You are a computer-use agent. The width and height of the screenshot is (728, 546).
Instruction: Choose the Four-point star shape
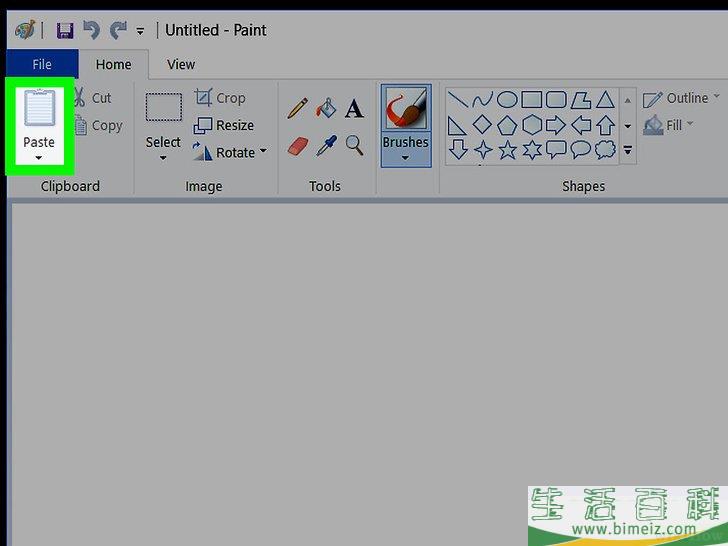[x=482, y=150]
